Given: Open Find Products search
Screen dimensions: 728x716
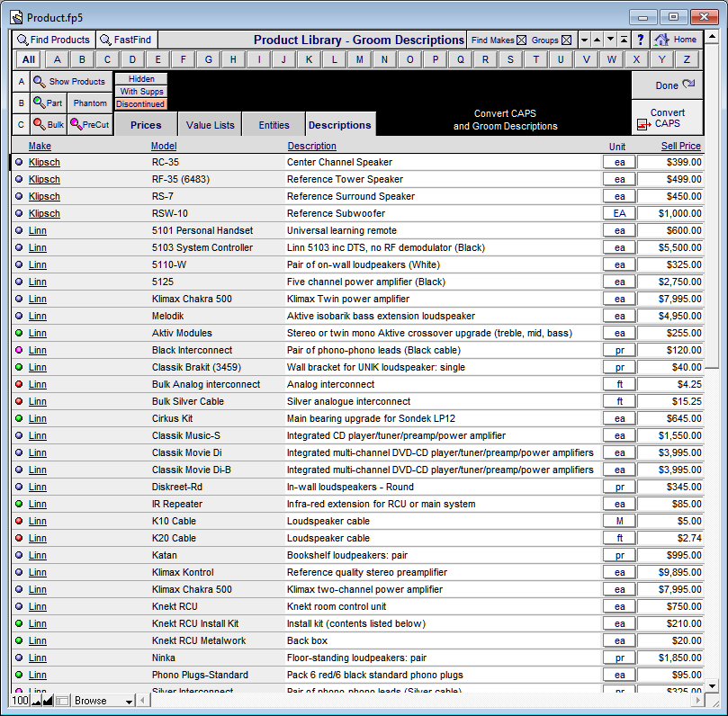Looking at the screenshot, I should [x=53, y=40].
